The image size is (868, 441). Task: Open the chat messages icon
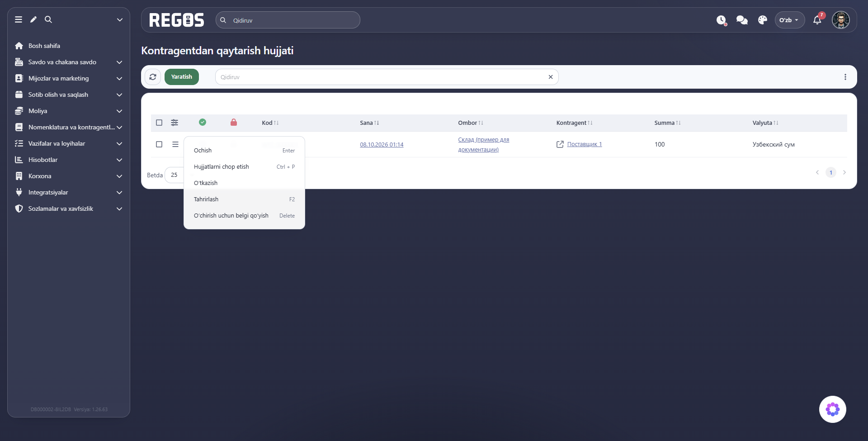pos(742,20)
